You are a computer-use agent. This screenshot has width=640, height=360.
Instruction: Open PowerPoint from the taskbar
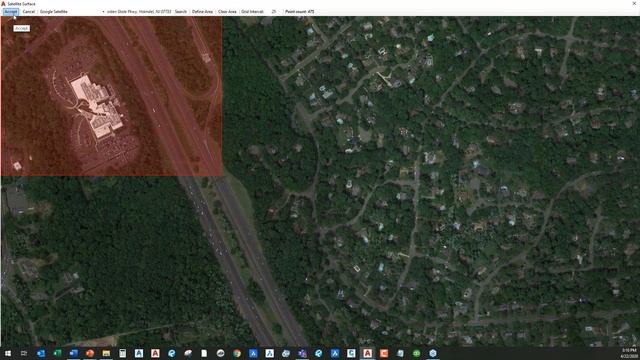90,353
